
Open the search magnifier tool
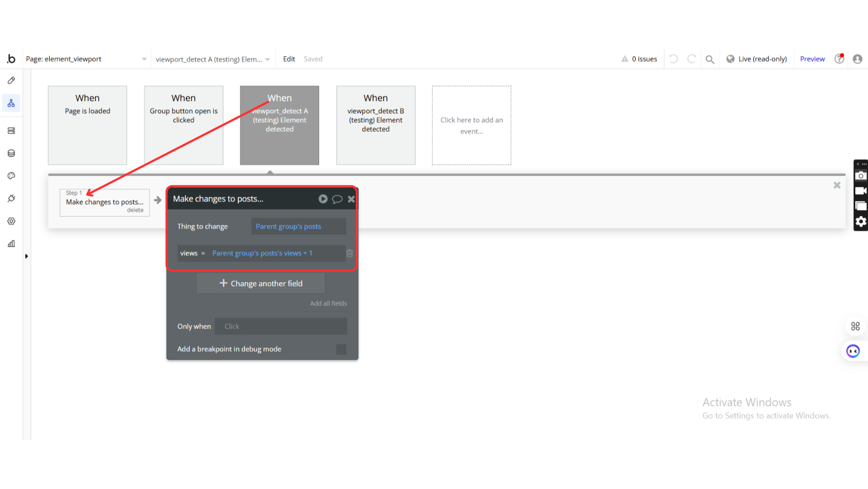click(x=710, y=59)
